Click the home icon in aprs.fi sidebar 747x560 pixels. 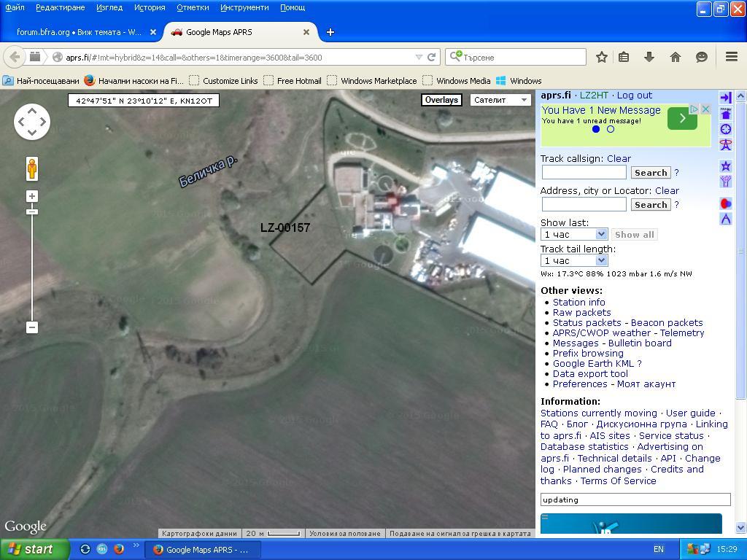click(x=726, y=114)
